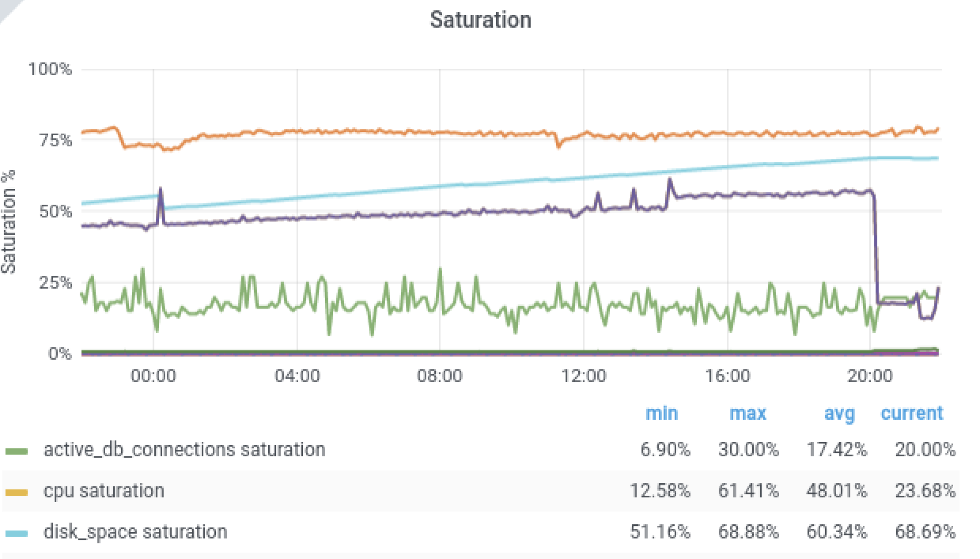Sort legend by min column
Screen dimensions: 980x559
click(662, 413)
